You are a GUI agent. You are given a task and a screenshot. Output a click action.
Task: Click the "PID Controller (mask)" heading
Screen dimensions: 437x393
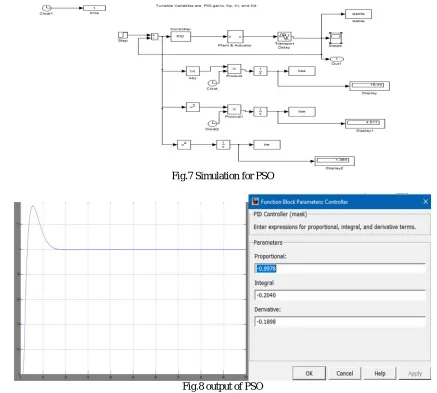pos(280,214)
